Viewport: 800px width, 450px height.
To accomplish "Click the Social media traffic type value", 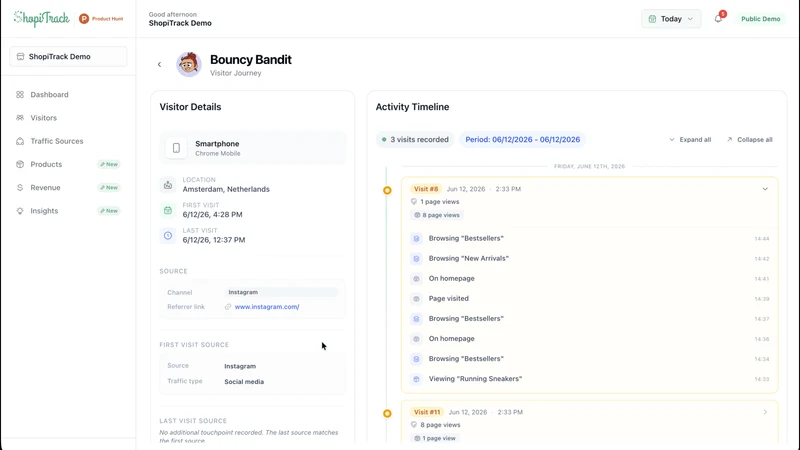I will click(x=244, y=382).
